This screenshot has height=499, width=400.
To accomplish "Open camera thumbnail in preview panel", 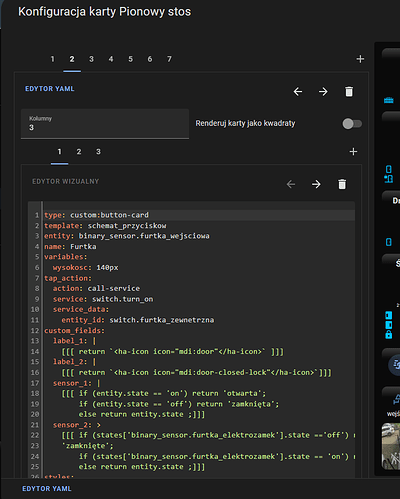I will 390,446.
